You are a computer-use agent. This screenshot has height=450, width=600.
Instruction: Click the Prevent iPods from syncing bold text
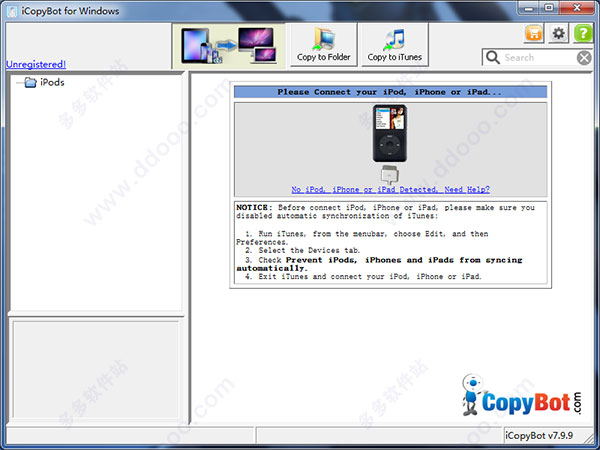[x=379, y=264]
